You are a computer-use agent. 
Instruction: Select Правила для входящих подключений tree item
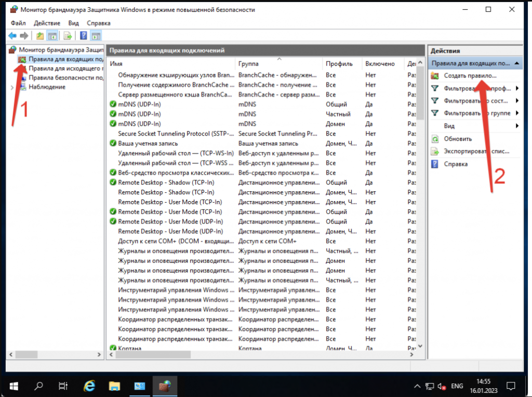[x=66, y=59]
